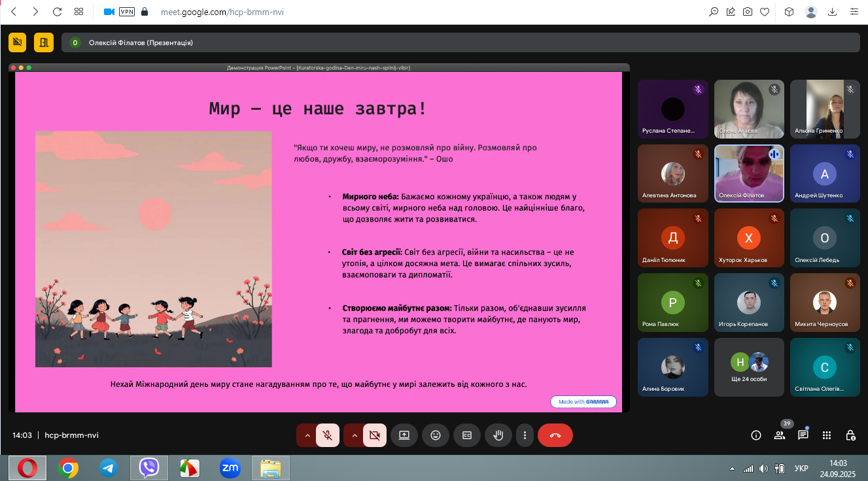This screenshot has height=481, width=868.
Task: Toggle closed captions
Action: point(467,435)
